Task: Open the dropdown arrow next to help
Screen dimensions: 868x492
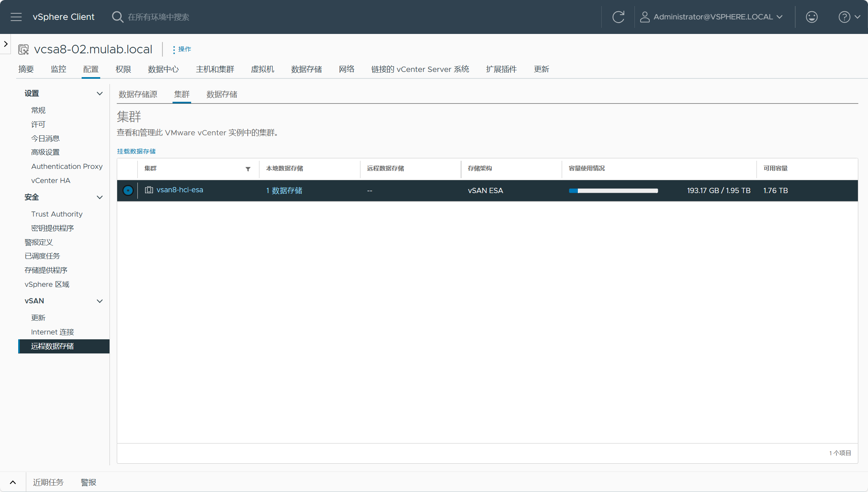Action: coord(857,17)
